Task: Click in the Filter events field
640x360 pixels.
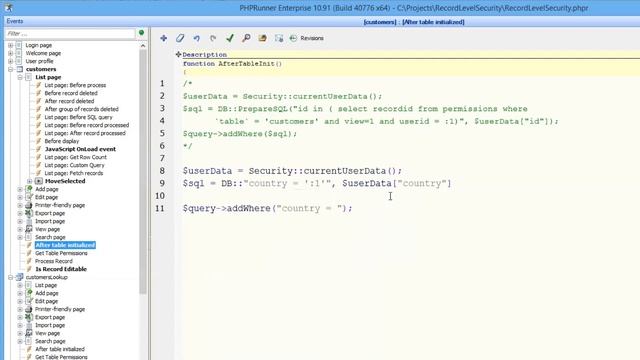Action: click(70, 33)
